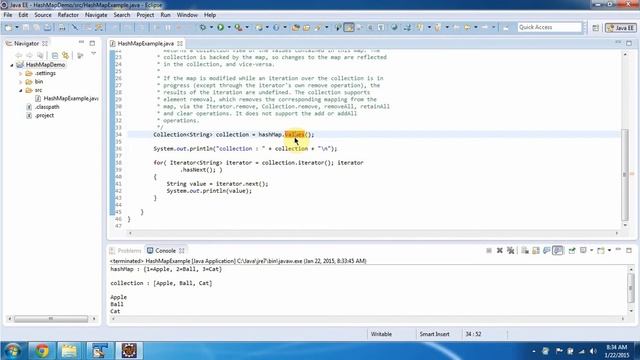Click Collapse All icon in Navigator

(55, 55)
